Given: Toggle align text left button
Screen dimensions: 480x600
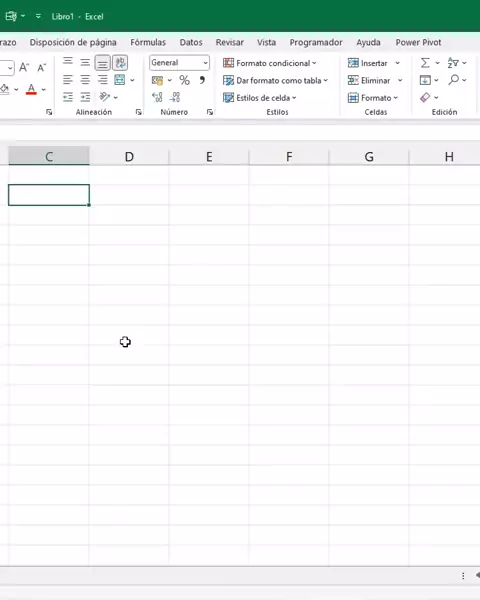Looking at the screenshot, I should coord(68,80).
